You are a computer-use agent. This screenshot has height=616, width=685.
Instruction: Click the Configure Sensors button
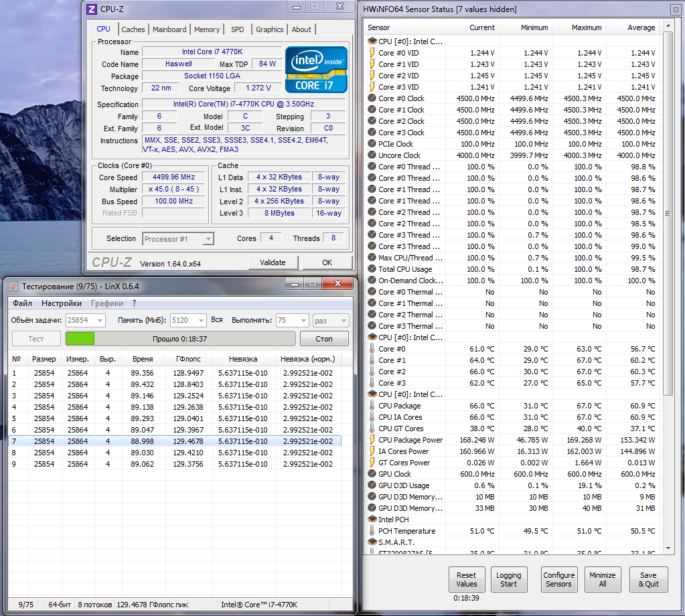tap(558, 579)
